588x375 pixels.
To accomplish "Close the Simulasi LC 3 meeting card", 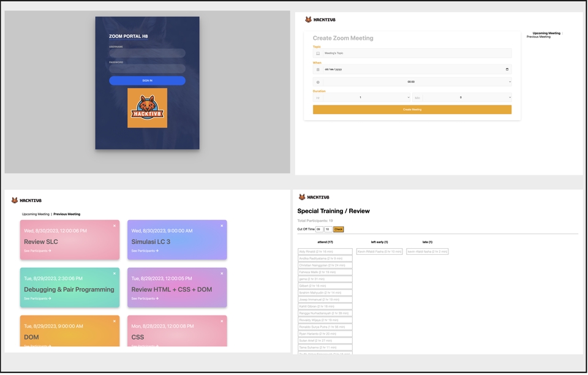I will click(221, 225).
